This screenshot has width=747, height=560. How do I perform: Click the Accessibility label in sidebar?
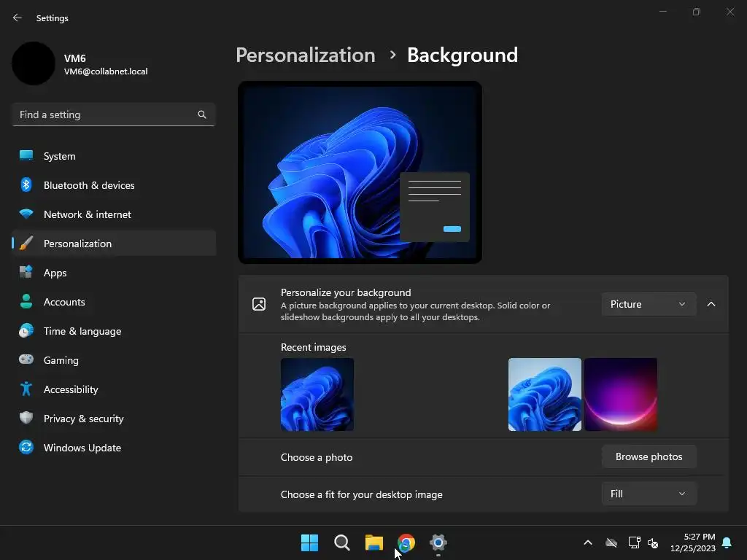(x=71, y=389)
